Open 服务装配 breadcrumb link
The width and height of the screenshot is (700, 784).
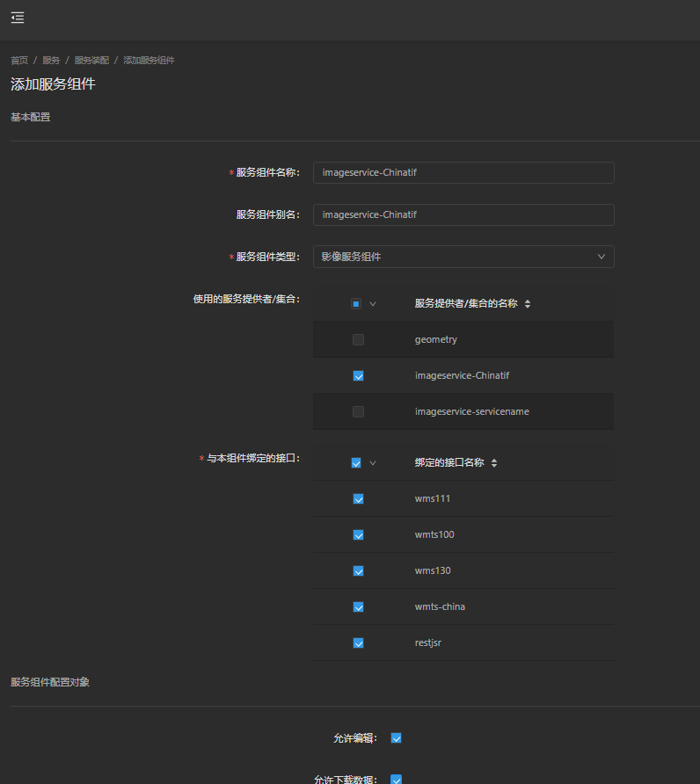[91, 61]
